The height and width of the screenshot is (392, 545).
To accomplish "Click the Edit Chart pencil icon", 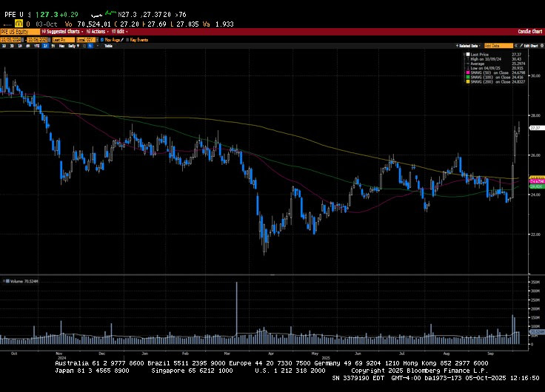I will click(521, 46).
